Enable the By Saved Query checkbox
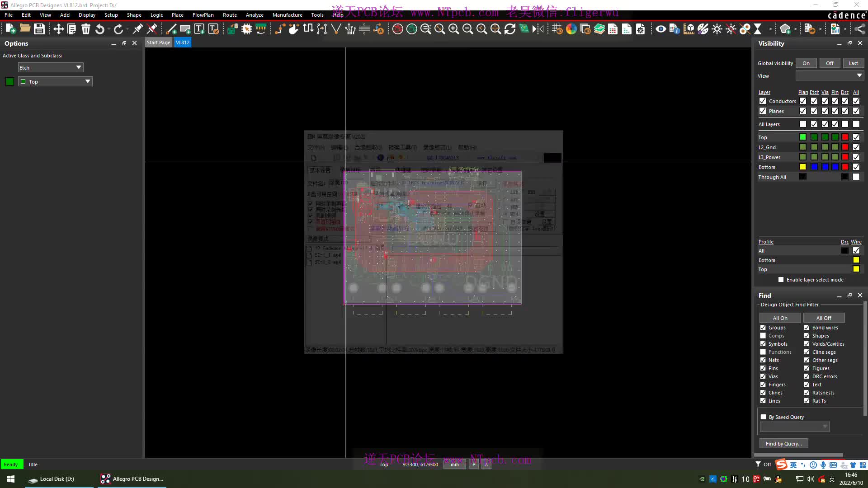The width and height of the screenshot is (868, 488). [x=764, y=417]
